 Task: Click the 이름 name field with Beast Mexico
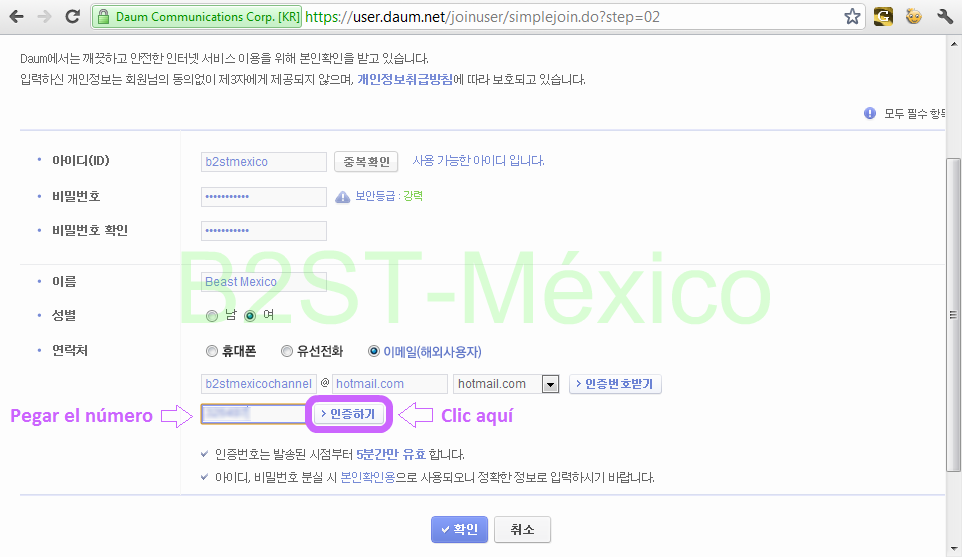click(x=264, y=282)
